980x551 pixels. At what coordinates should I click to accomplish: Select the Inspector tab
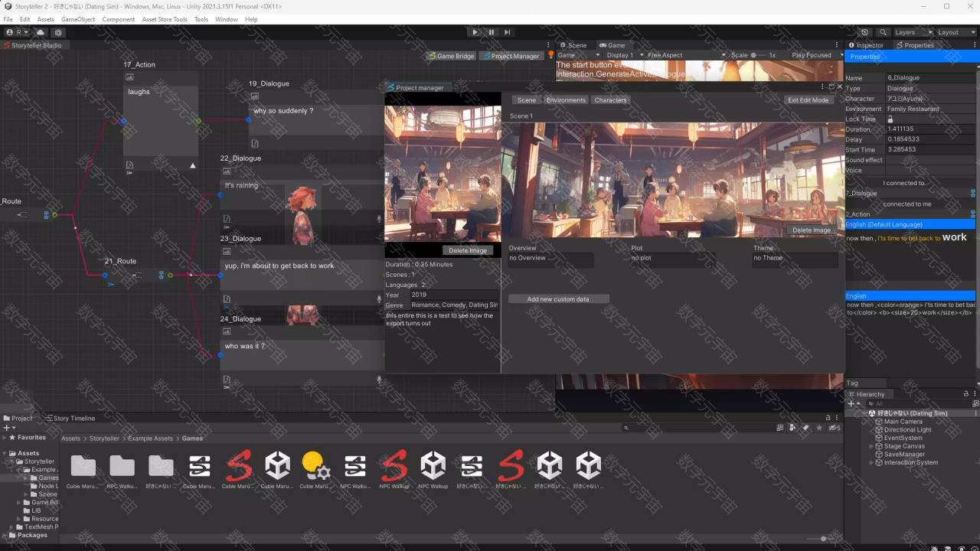tap(866, 45)
